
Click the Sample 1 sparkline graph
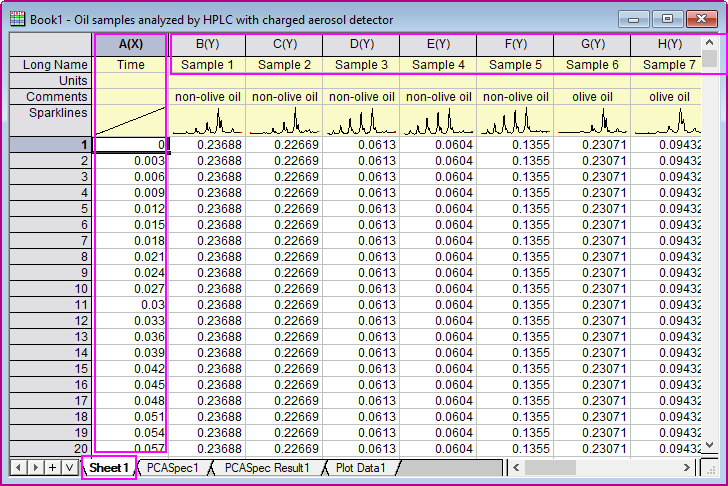207,120
